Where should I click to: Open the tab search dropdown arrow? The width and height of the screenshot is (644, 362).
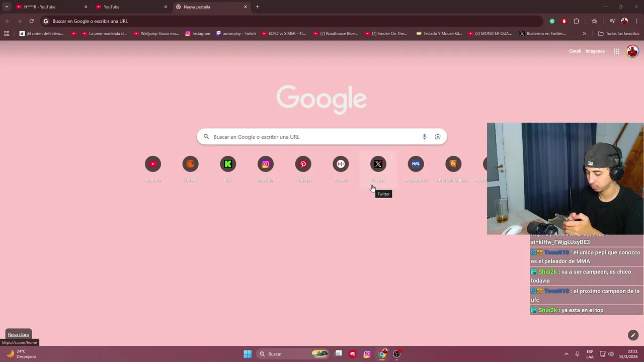click(7, 7)
